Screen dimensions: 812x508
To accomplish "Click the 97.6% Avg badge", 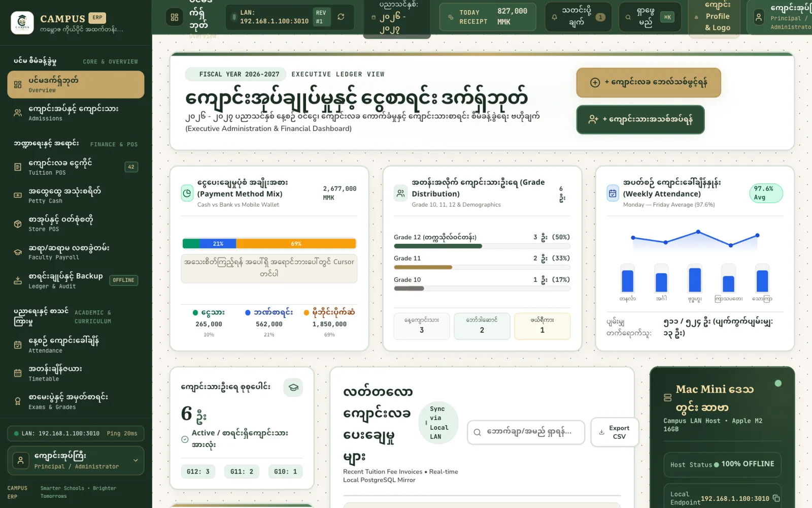I will pyautogui.click(x=766, y=193).
